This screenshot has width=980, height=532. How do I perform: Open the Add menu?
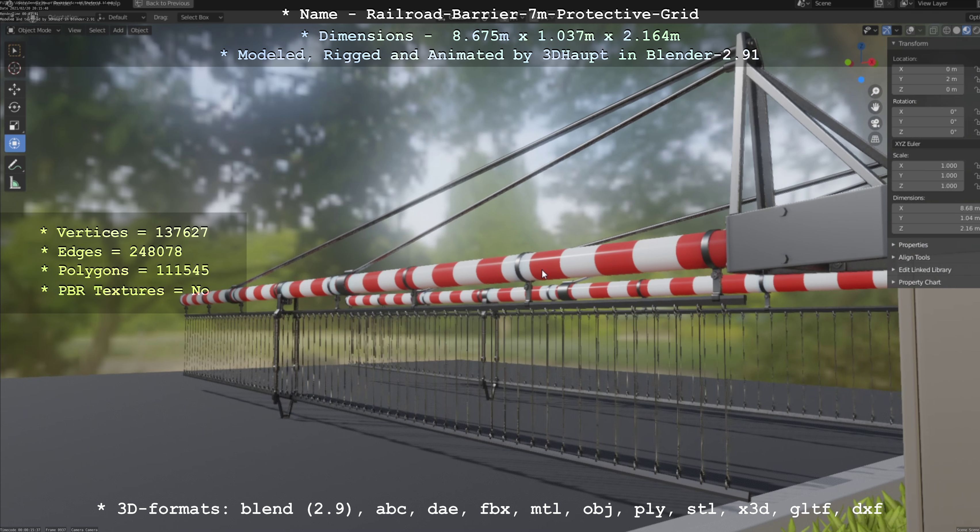click(118, 30)
